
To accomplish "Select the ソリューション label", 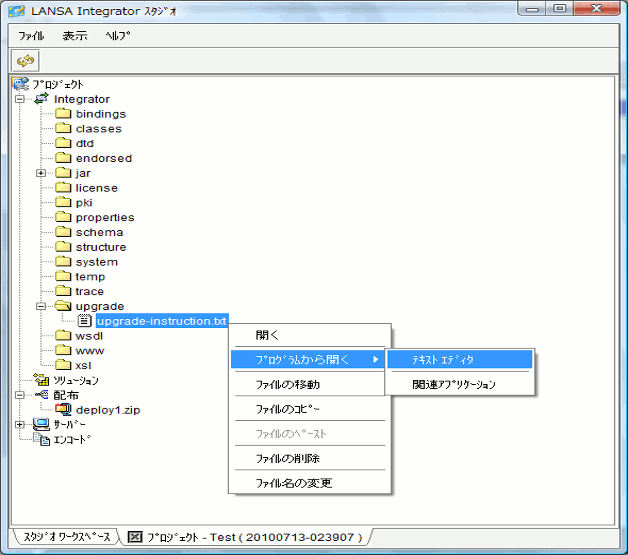I will (x=76, y=380).
